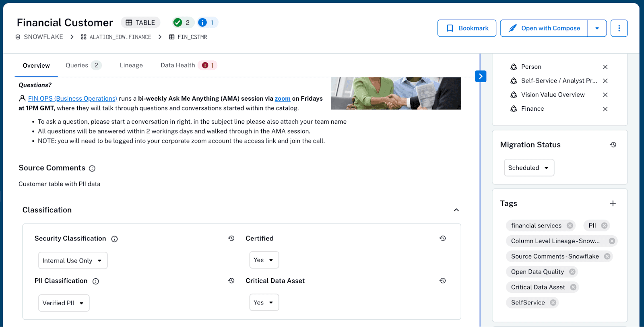Click the PII Classification info icon
This screenshot has height=327, width=644.
[96, 281]
